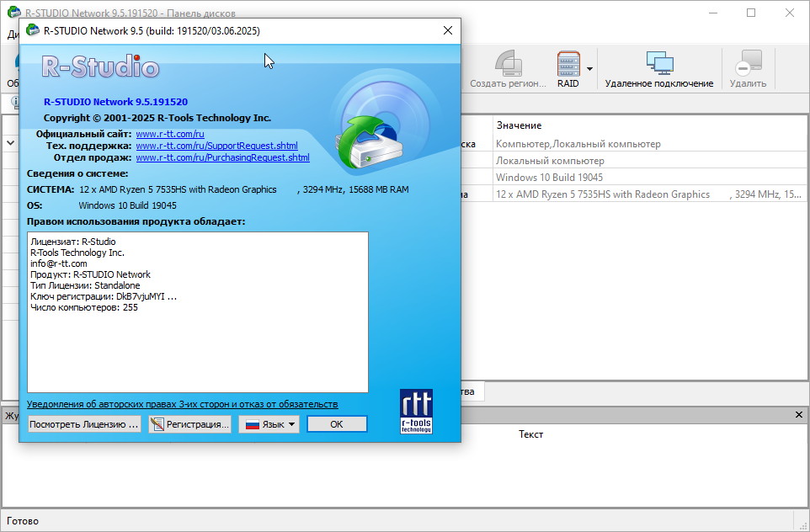
Task: Close the log panel with its X
Action: pyautogui.click(x=799, y=414)
